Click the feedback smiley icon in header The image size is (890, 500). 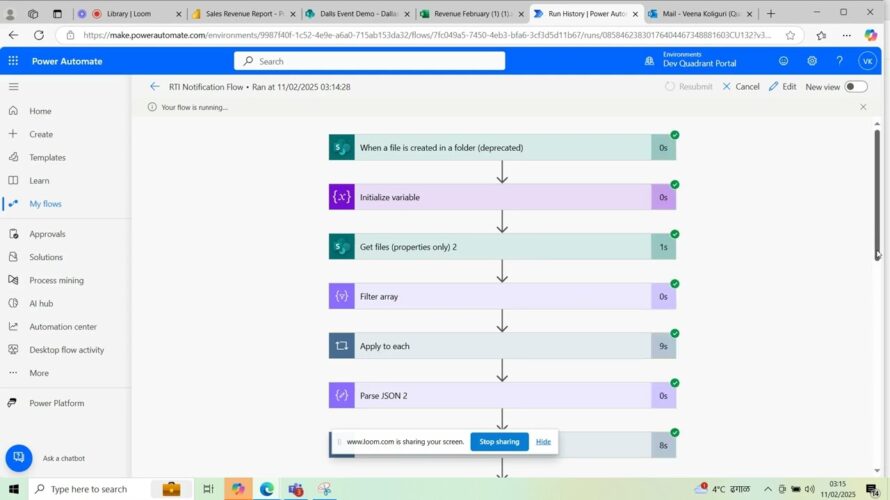(784, 61)
